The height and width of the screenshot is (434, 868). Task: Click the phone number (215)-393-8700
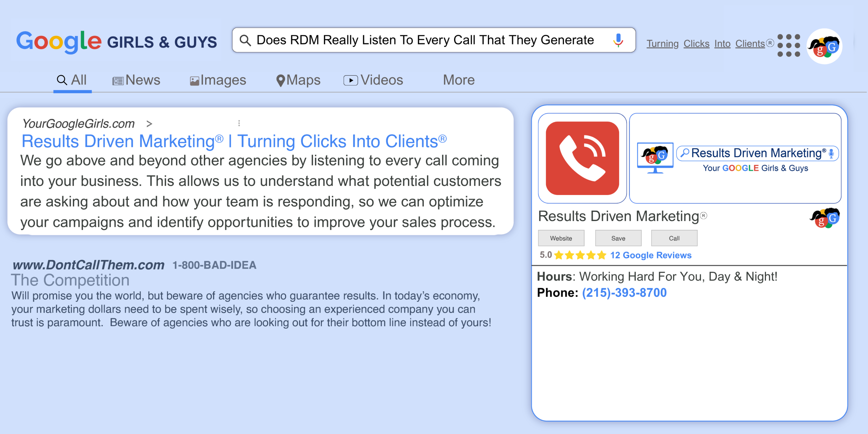(624, 293)
